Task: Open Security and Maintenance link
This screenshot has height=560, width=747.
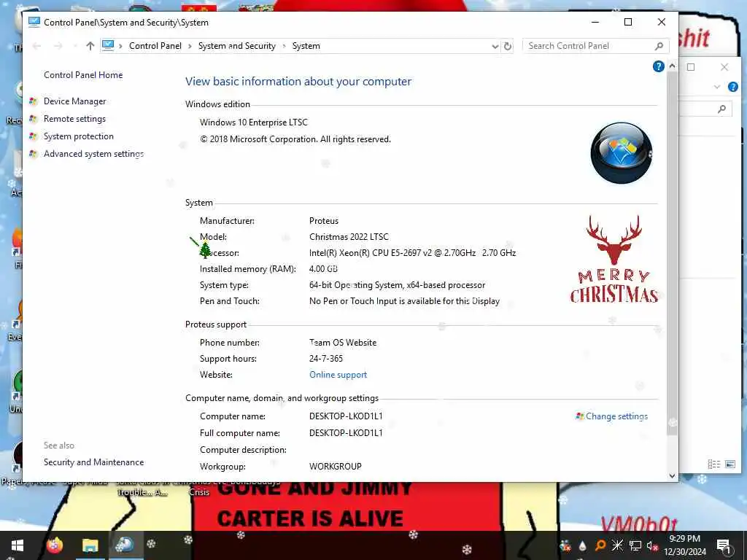Action: pyautogui.click(x=93, y=462)
